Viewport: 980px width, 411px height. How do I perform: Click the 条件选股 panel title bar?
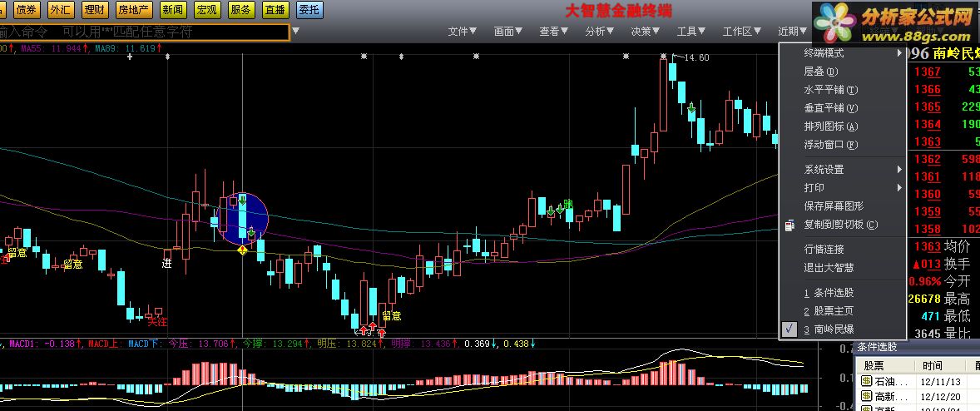tap(917, 347)
